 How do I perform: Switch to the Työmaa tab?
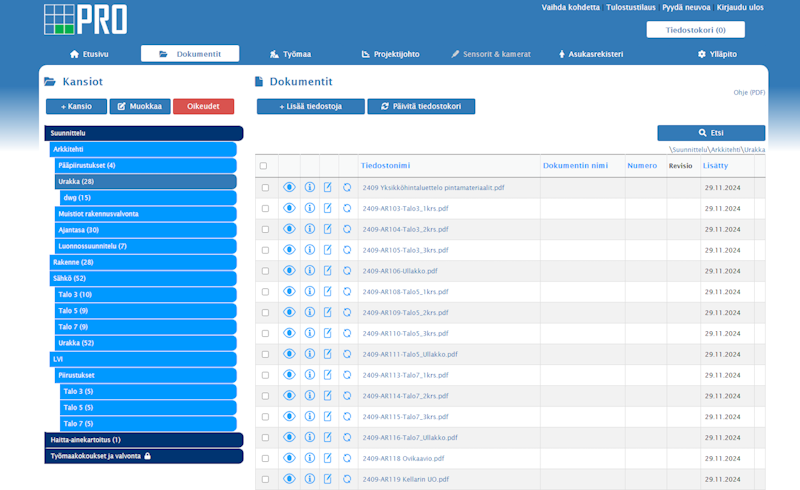(x=290, y=54)
